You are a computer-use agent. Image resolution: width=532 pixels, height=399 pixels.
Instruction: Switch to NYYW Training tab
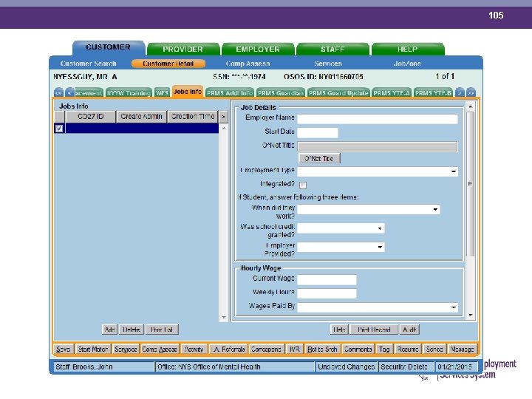129,93
